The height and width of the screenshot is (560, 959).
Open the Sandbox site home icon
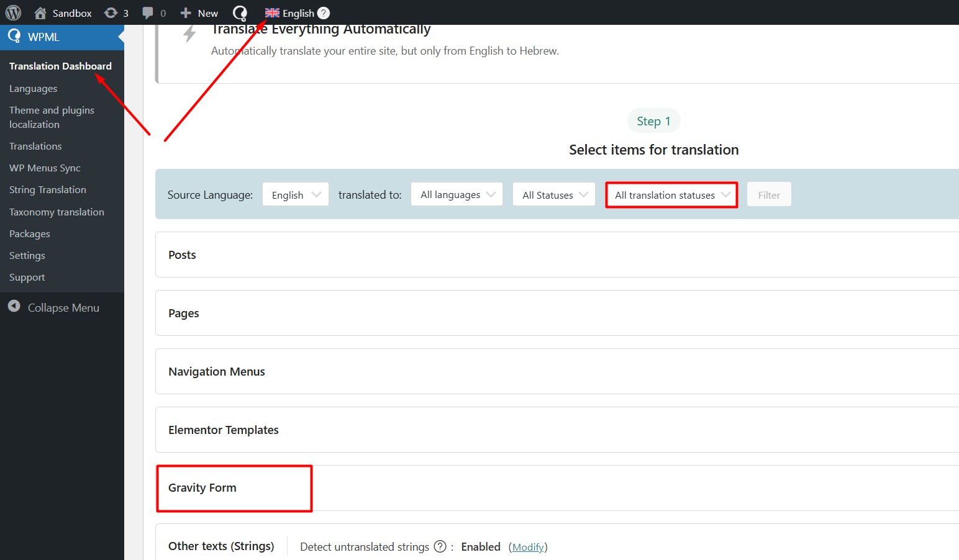[40, 13]
